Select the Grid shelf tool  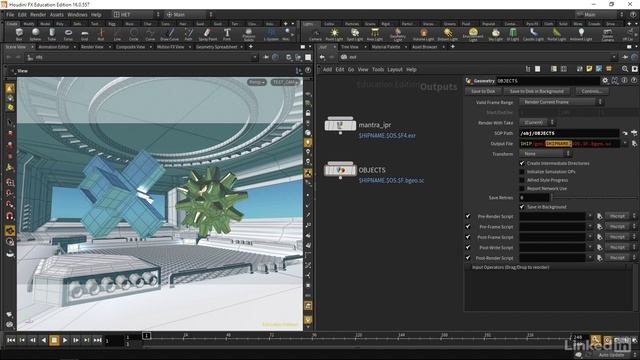click(84, 34)
